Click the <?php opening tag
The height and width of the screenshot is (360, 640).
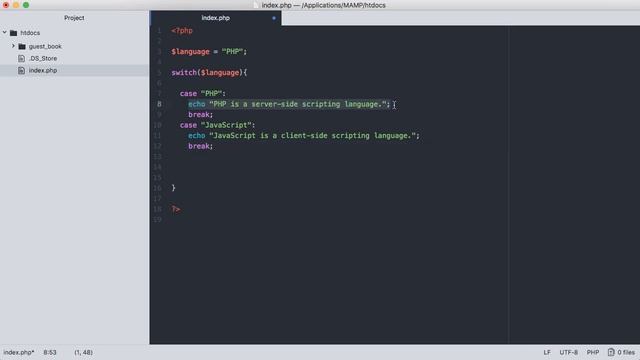(182, 31)
